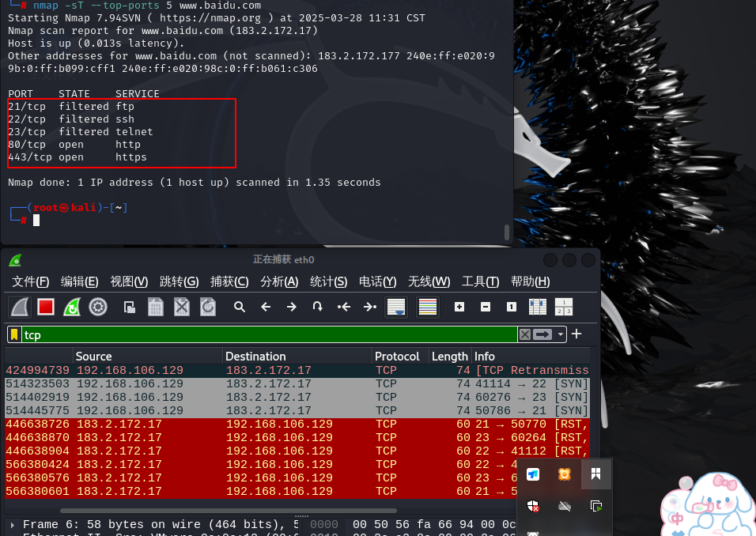Open the 分析(A) menu
This screenshot has width=756, height=536.
coord(279,281)
